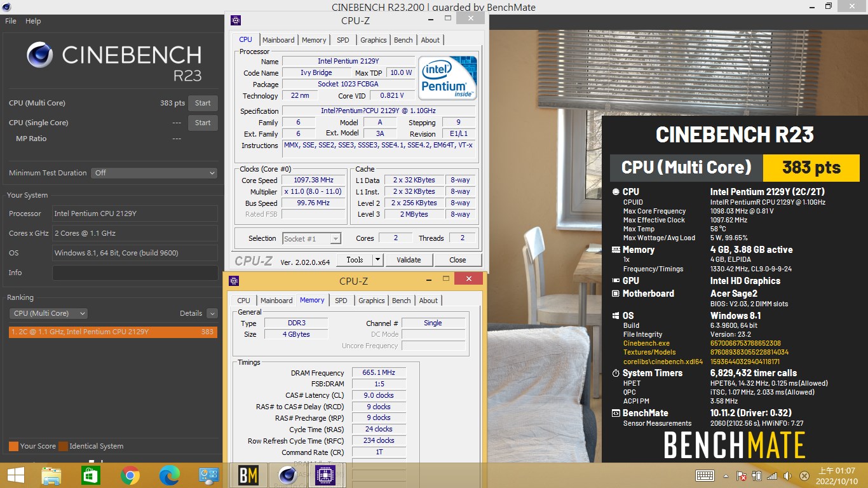Click the Processor field in Cinebench system info

coord(135,213)
